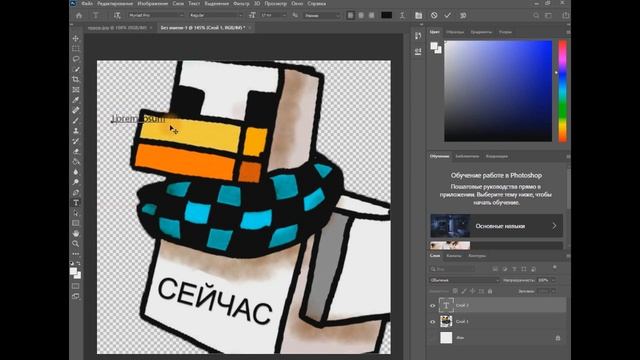Open the layer opacity dropdown arrow
This screenshot has height=360, width=640.
[x=553, y=280]
